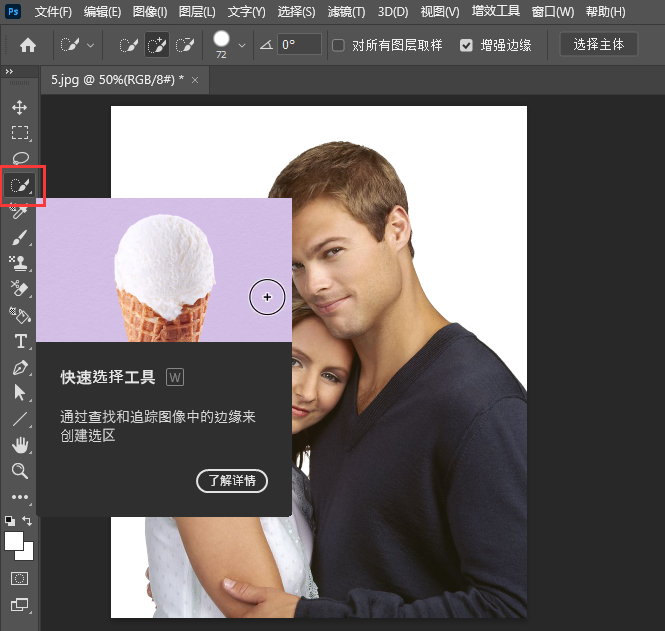Click the angle 0° input field
This screenshot has width=665, height=631.
coord(299,45)
